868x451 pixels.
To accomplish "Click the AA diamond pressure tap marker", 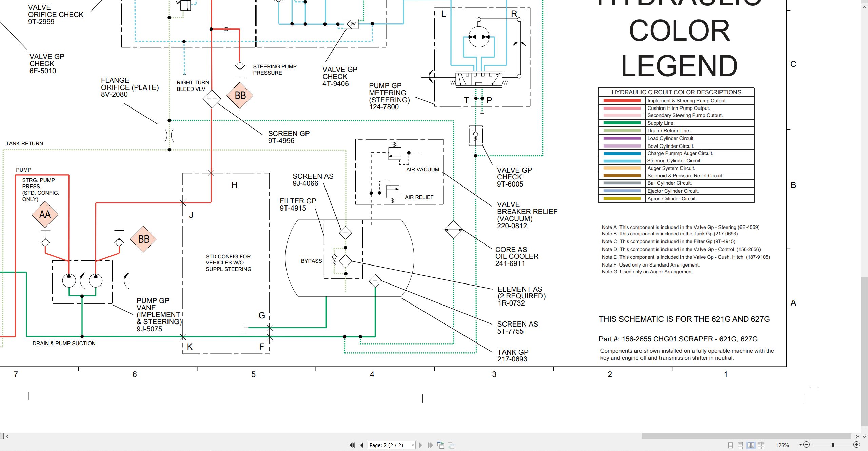I will pyautogui.click(x=45, y=214).
